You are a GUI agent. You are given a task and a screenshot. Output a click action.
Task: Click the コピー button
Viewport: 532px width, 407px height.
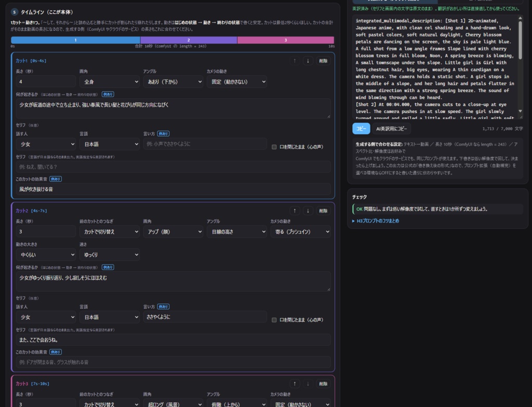(x=361, y=129)
